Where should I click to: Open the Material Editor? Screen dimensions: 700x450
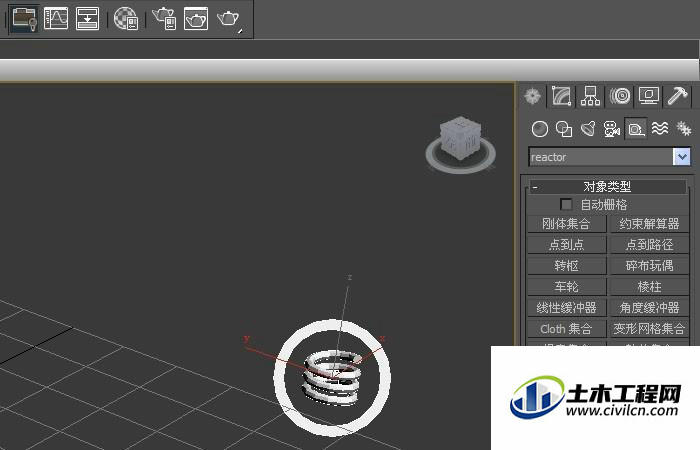pyautogui.click(x=125, y=19)
